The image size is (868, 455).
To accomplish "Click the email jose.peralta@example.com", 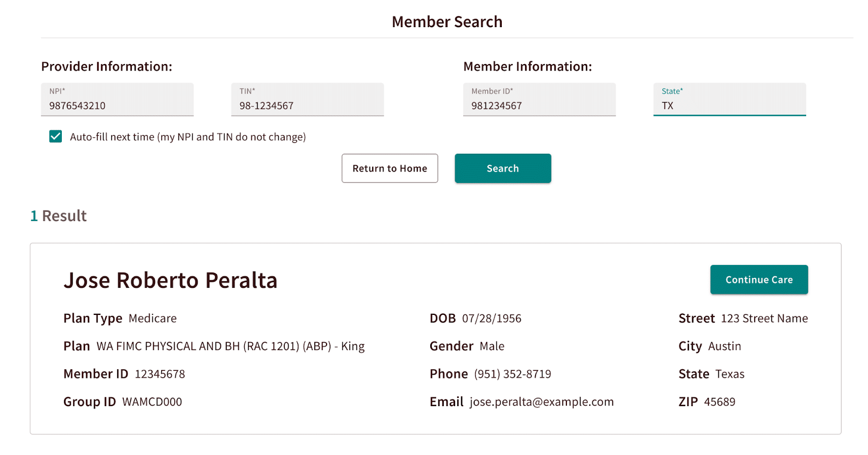I will pos(541,402).
